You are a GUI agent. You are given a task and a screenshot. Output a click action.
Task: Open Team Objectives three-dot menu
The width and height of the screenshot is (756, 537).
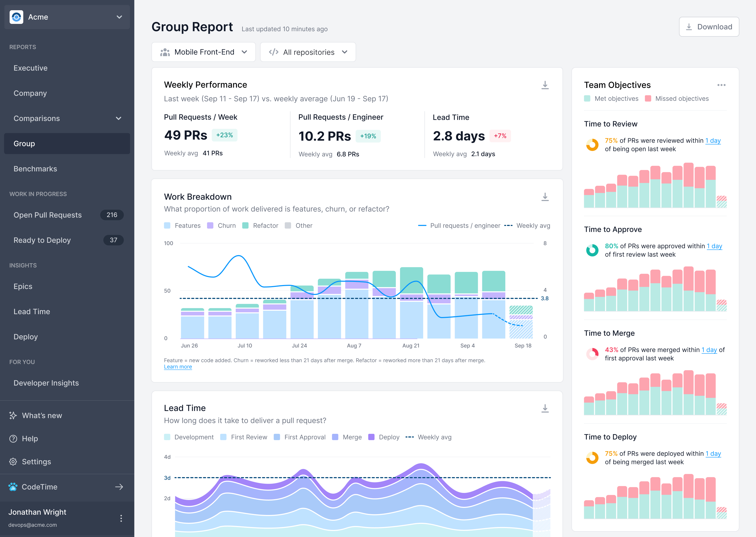pyautogui.click(x=721, y=85)
